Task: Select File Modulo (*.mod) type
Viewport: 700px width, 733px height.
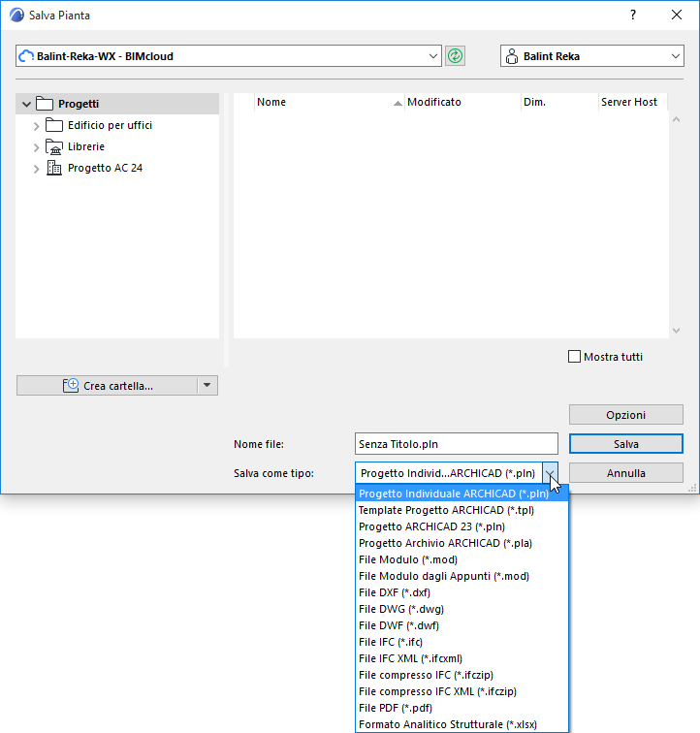Action: tap(462, 559)
